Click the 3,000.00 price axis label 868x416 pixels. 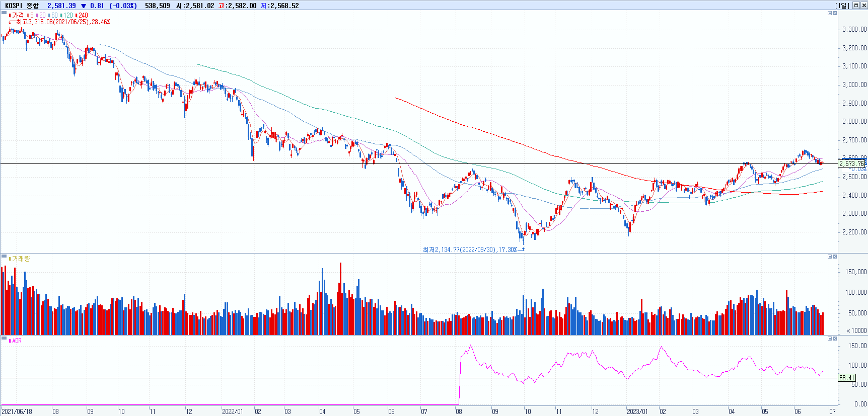[x=854, y=85]
